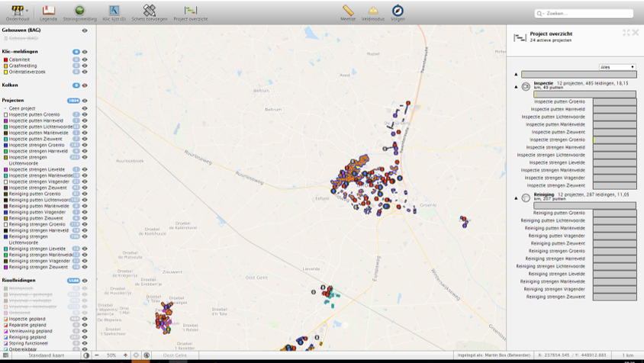Open the Onderhoud menu
The image size is (644, 363).
[18, 13]
